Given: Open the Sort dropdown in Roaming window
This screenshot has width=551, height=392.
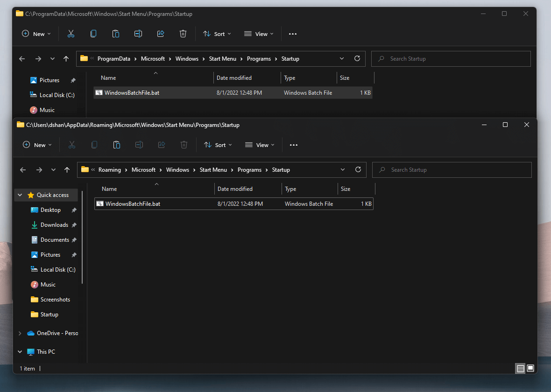Looking at the screenshot, I should tap(218, 145).
